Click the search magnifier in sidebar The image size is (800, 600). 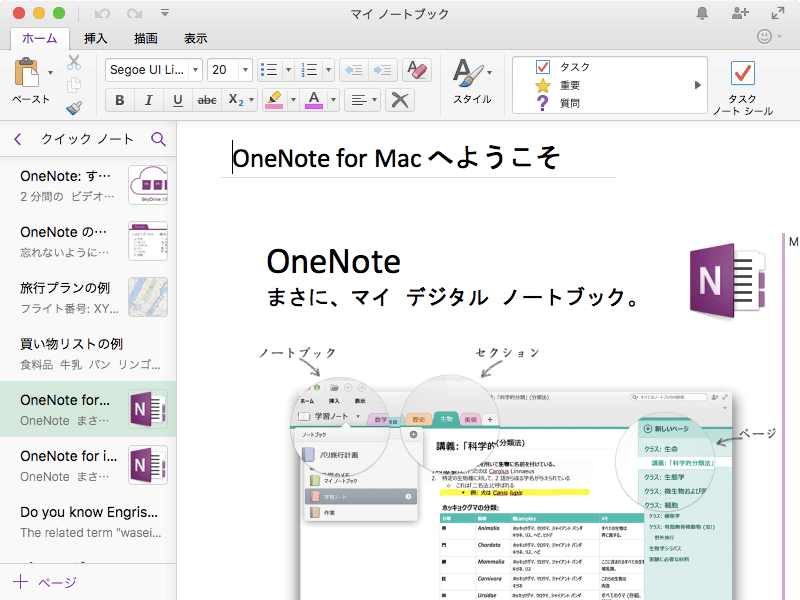click(158, 139)
